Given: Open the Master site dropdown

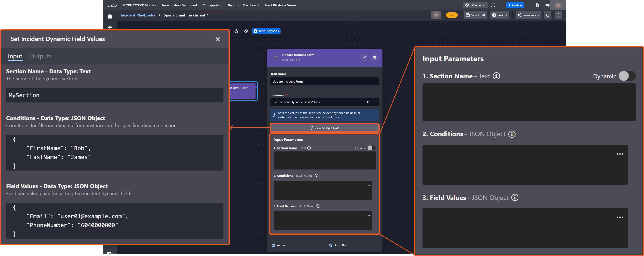Looking at the screenshot, I should coord(475,5).
